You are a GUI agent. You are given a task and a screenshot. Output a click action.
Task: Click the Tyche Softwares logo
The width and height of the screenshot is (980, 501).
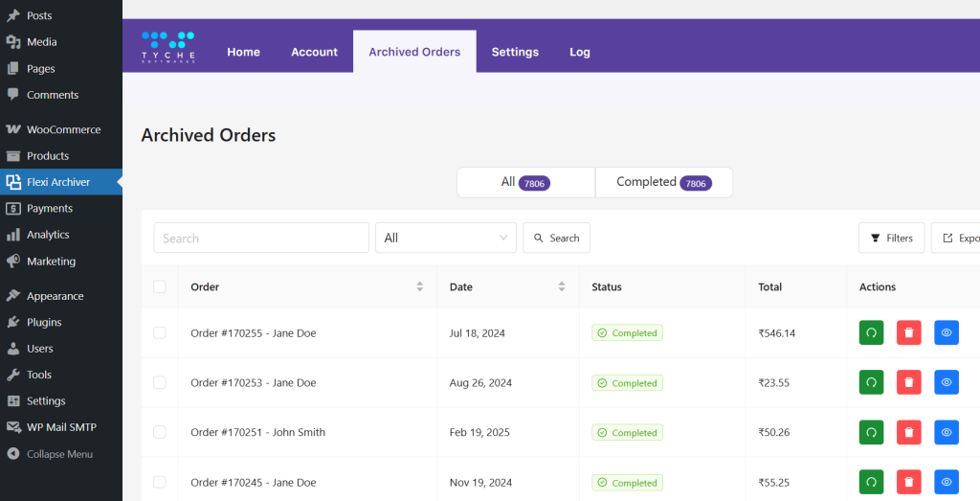(x=168, y=48)
